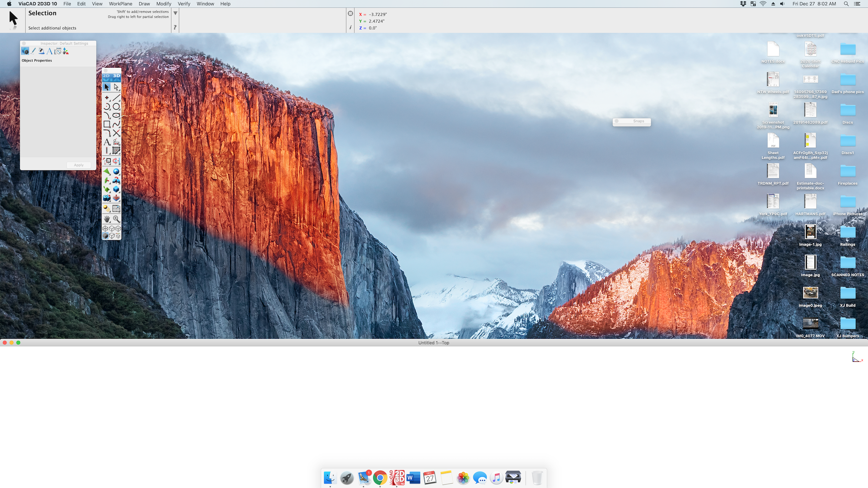Viewport: 868px width, 488px height.
Task: Open the pen style tab in Inspector
Action: coord(33,51)
